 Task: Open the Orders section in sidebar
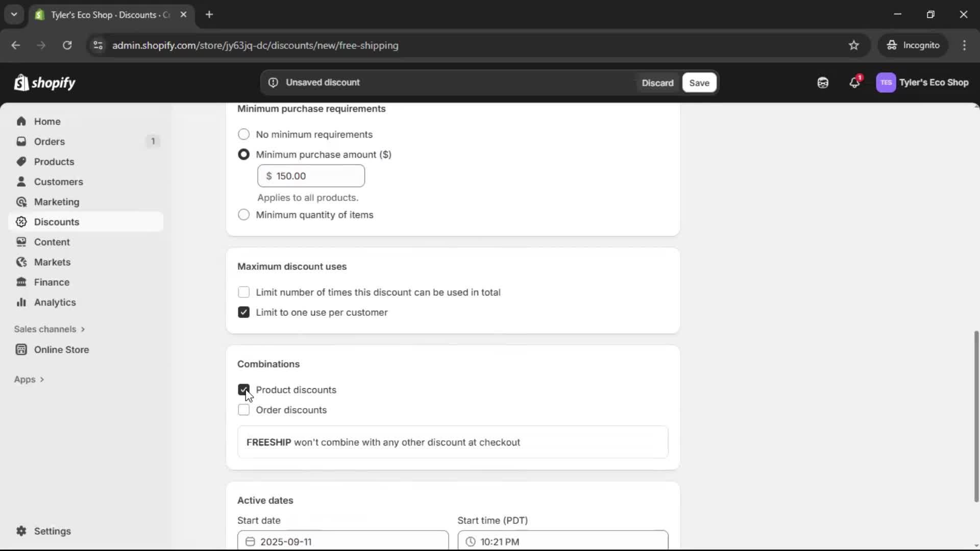point(48,141)
